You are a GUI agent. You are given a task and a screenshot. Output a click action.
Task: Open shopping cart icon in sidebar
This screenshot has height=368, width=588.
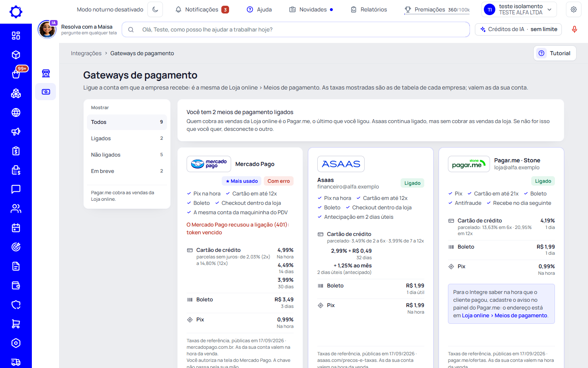[x=16, y=324]
